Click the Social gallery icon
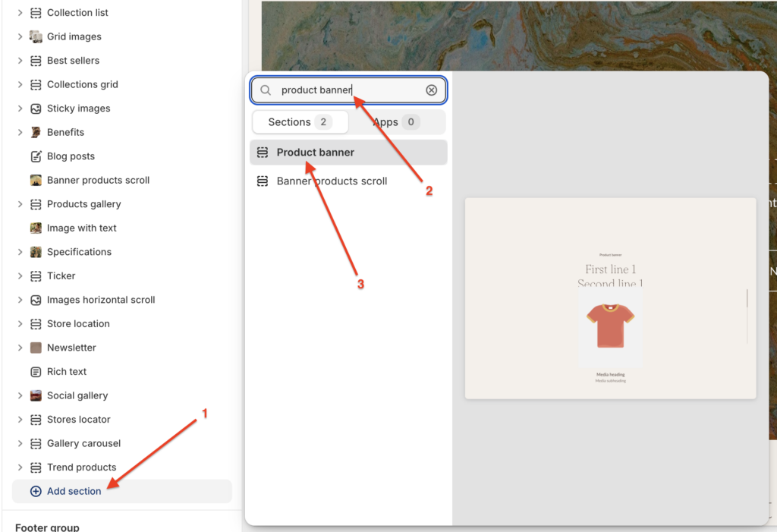Screen dimensions: 777x532 (x=36, y=395)
